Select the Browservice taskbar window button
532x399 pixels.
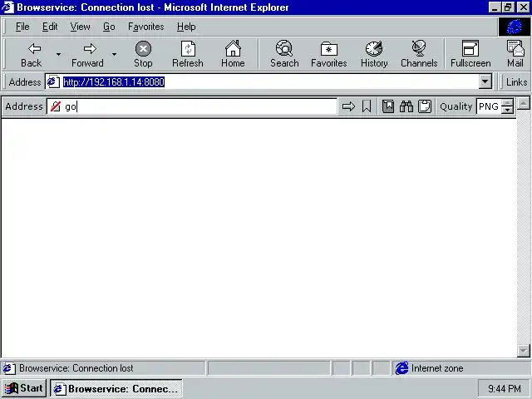(x=116, y=388)
